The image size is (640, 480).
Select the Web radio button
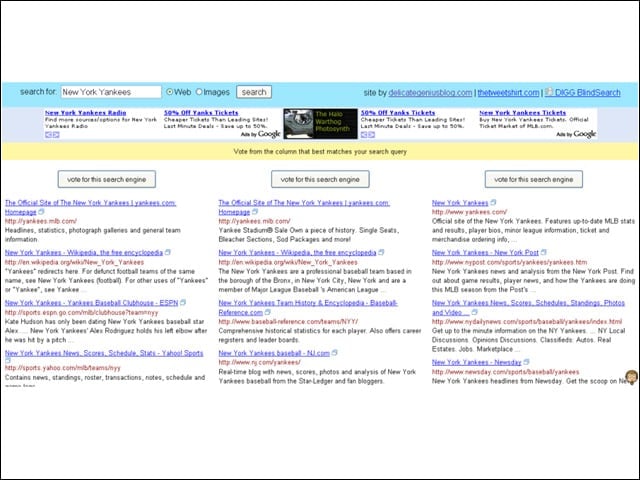pyautogui.click(x=169, y=92)
